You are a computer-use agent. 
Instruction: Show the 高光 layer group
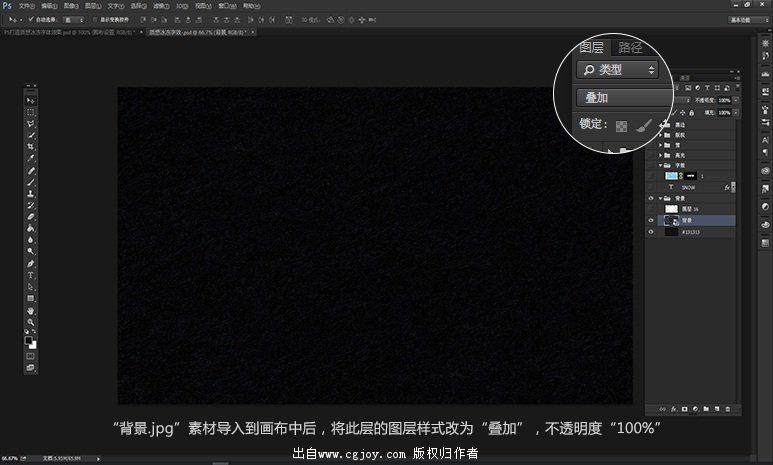point(651,155)
